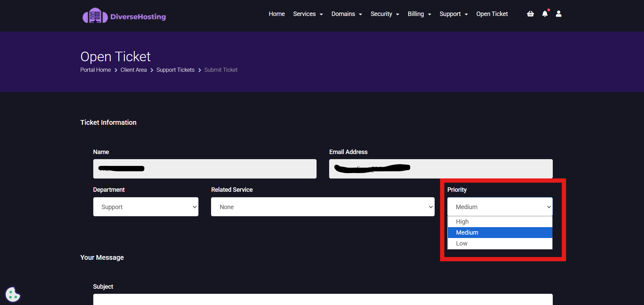Open the Related Service dropdown
The image size is (644, 305).
click(322, 207)
